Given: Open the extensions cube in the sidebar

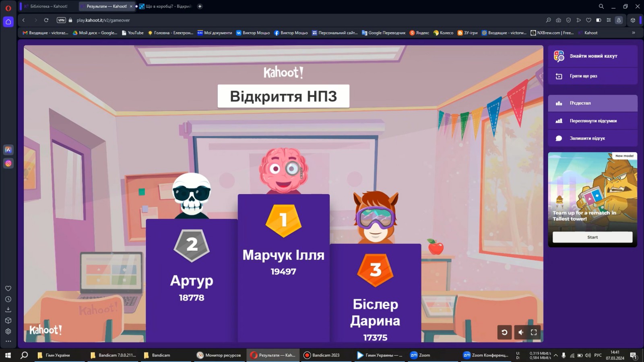Looking at the screenshot, I should (8, 321).
